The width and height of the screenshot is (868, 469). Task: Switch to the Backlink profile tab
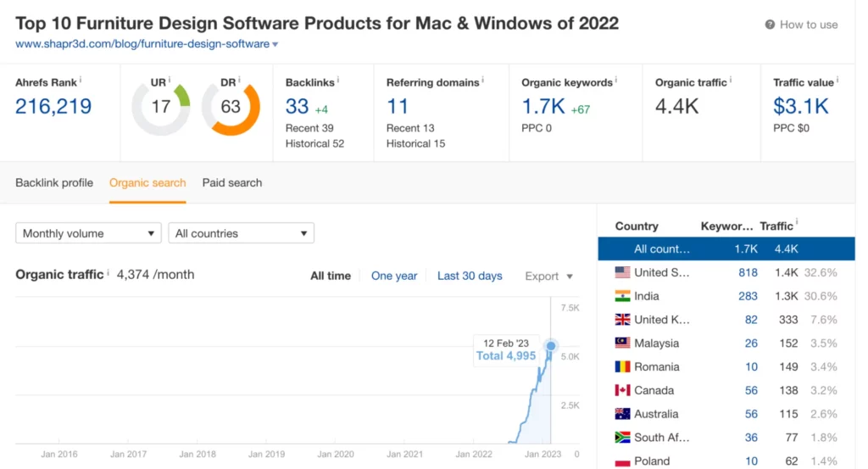point(54,182)
